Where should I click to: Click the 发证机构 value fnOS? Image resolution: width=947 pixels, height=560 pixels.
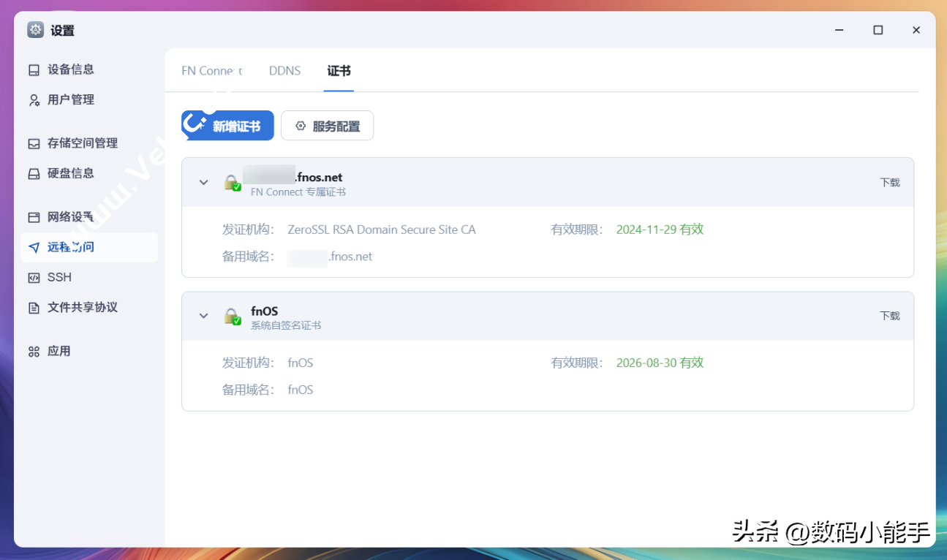pyautogui.click(x=301, y=363)
